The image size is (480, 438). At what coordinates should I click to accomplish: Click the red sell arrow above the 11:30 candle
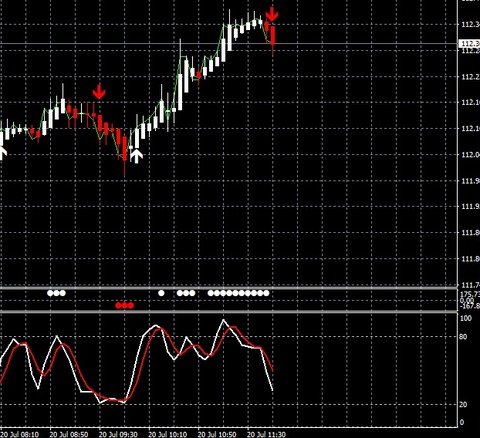pos(272,14)
